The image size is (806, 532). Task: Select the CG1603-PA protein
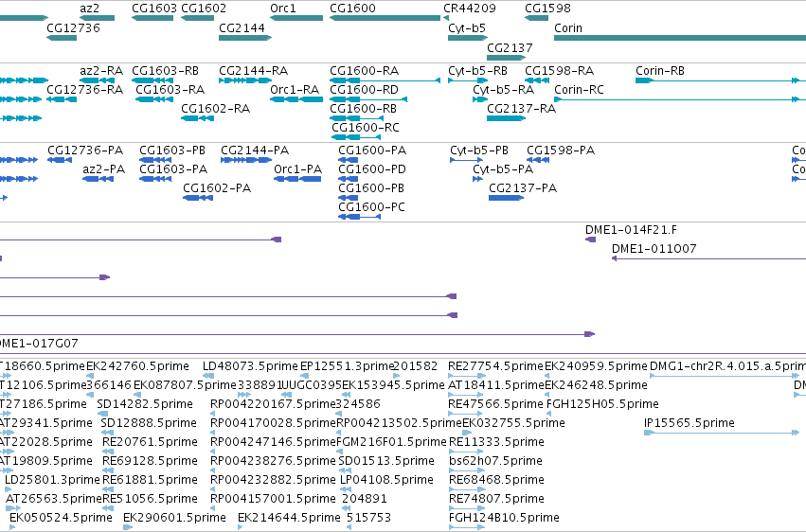tap(155, 179)
